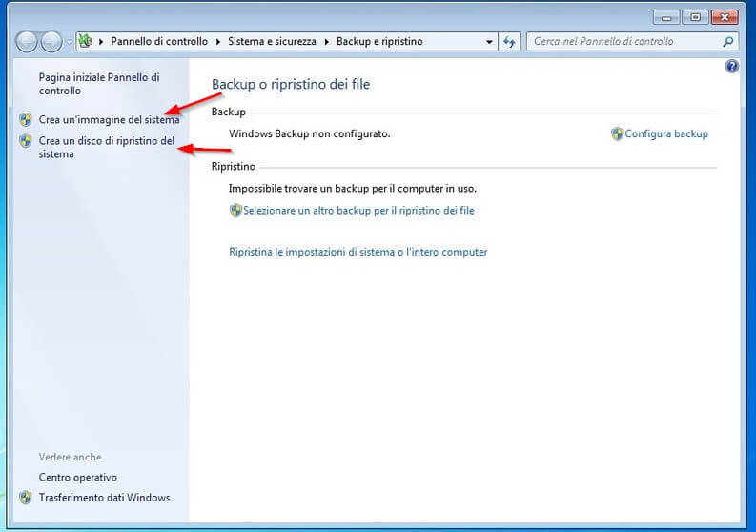Click the 'Ripristino' section heading
The width and height of the screenshot is (756, 532).
234,167
